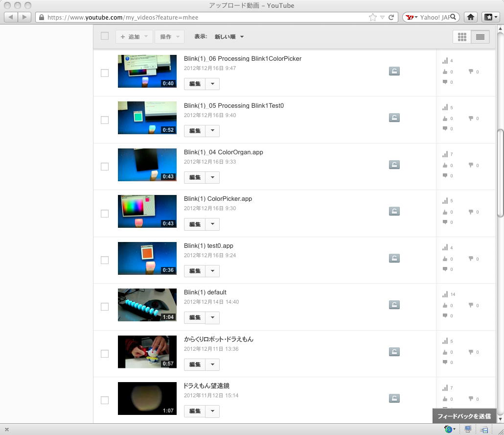Click monitor icon in status bar
This screenshot has height=435, width=504.
tap(468, 429)
